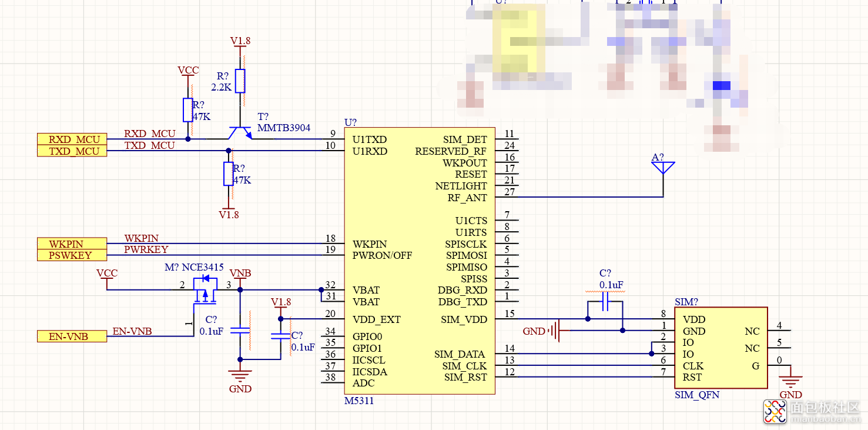Click the U1RTS pin label
Viewport: 868px width, 430px height.
pos(471,233)
